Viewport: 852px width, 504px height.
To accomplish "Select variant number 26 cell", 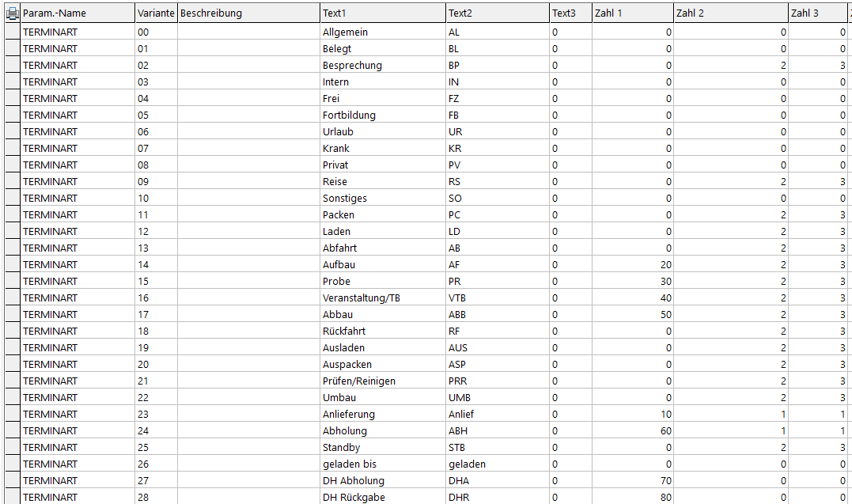I will click(156, 464).
